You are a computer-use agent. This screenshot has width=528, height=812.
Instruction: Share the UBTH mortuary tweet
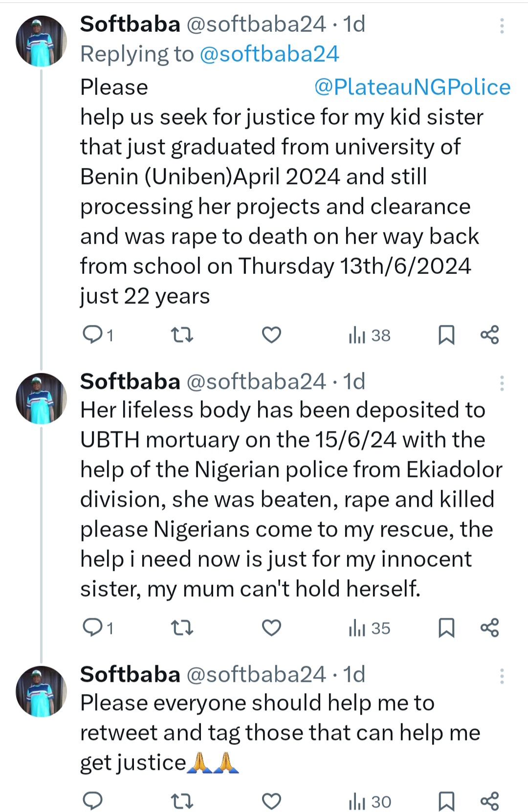click(489, 628)
